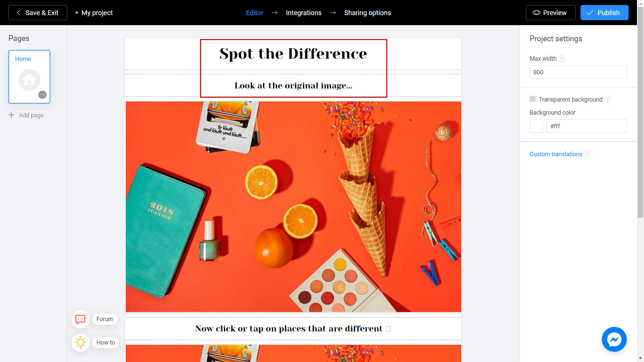Select the Home page thumbnail
The image size is (644, 362).
click(29, 76)
